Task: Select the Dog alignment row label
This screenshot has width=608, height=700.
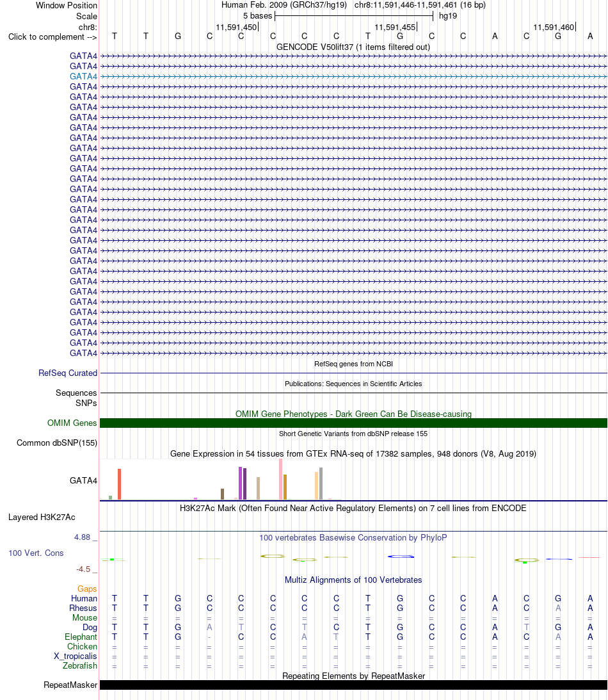Action: [x=90, y=627]
